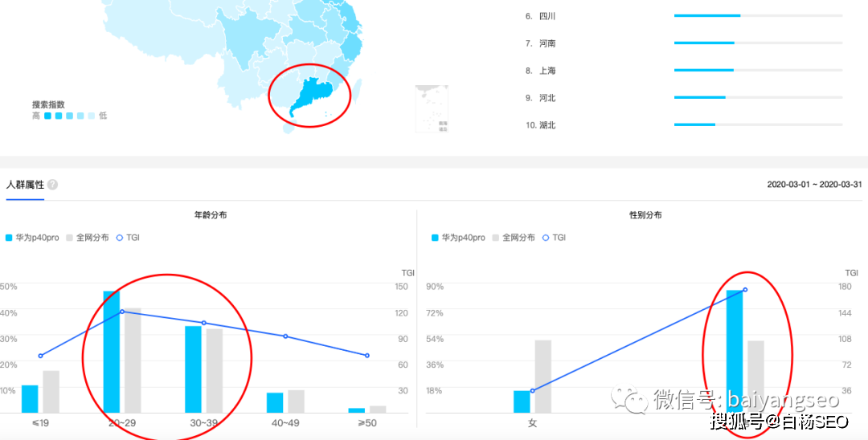The image size is (868, 440).
Task: Click the grey 全网分布 bar for age ≤19
Action: point(51,392)
